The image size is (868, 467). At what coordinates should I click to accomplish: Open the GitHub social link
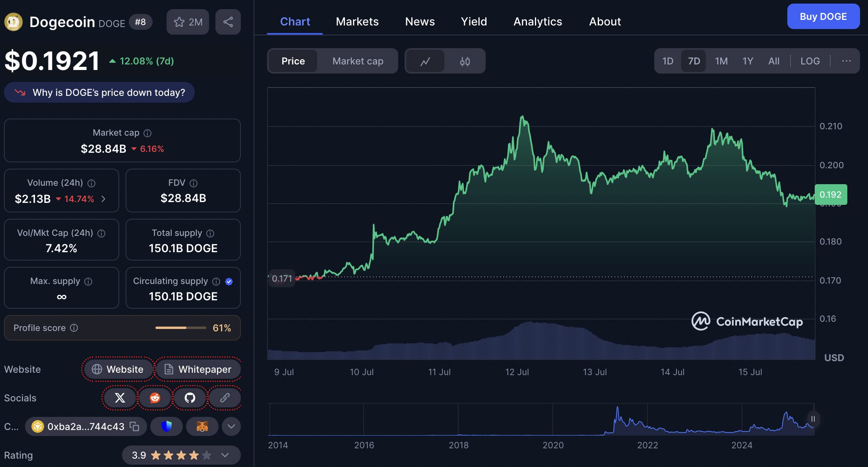(190, 398)
